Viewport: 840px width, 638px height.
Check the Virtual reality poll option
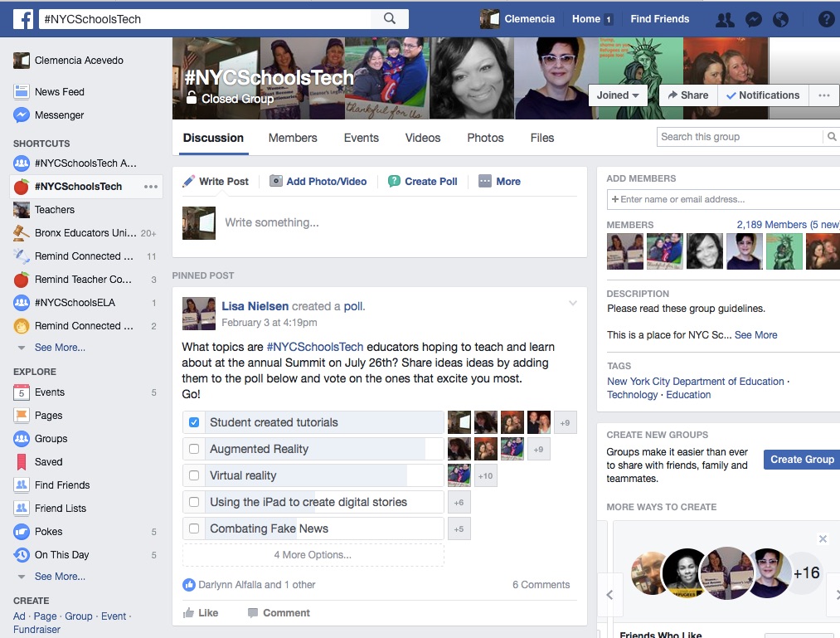click(x=194, y=475)
